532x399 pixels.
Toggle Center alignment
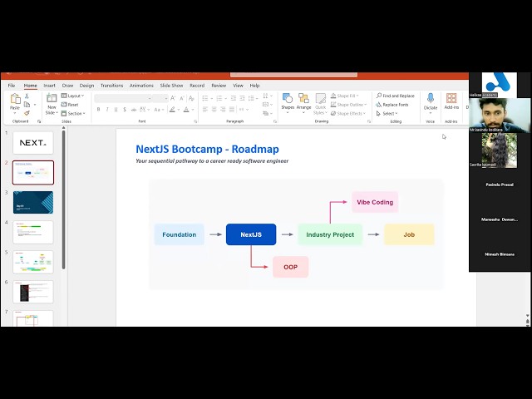click(214, 109)
